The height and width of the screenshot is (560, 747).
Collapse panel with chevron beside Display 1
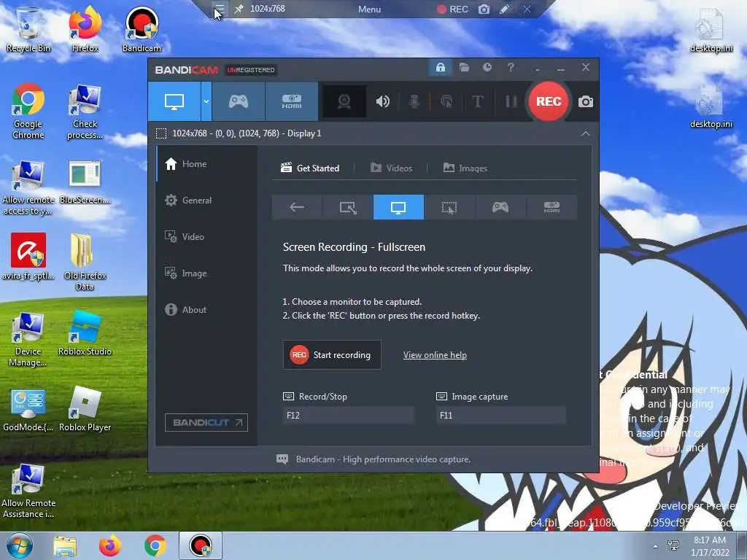[586, 134]
